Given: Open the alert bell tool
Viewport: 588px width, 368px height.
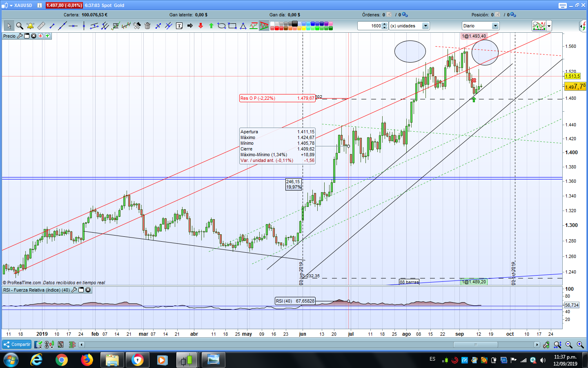Looking at the screenshot, I should coord(30,26).
